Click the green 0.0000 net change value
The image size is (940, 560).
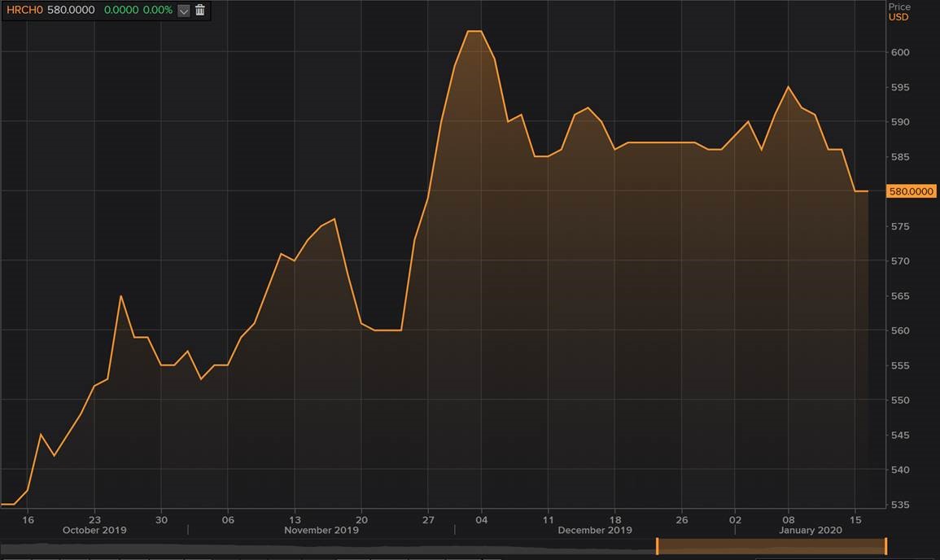coord(120,10)
